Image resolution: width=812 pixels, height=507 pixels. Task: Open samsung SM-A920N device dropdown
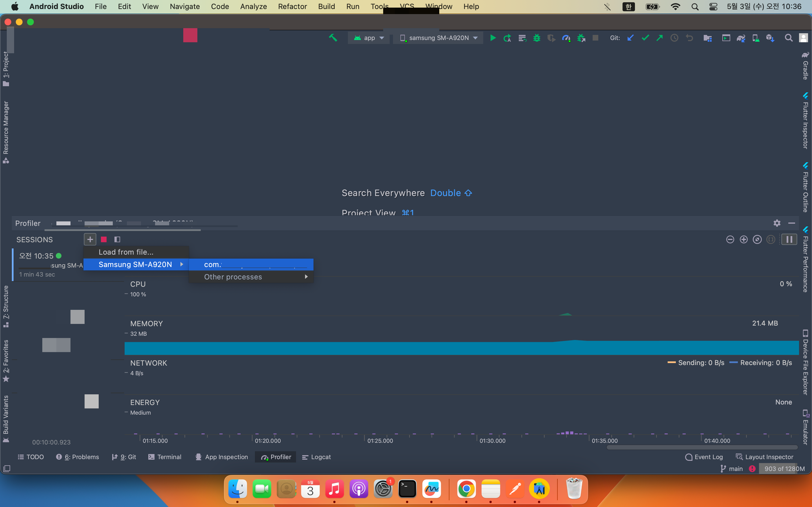pos(438,38)
